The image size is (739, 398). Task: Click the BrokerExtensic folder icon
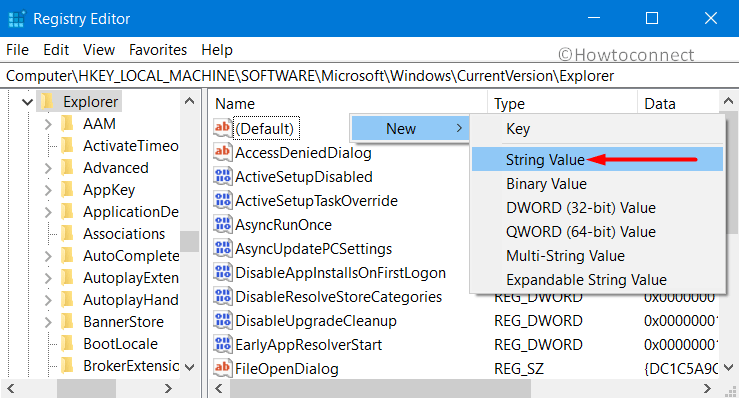67,366
